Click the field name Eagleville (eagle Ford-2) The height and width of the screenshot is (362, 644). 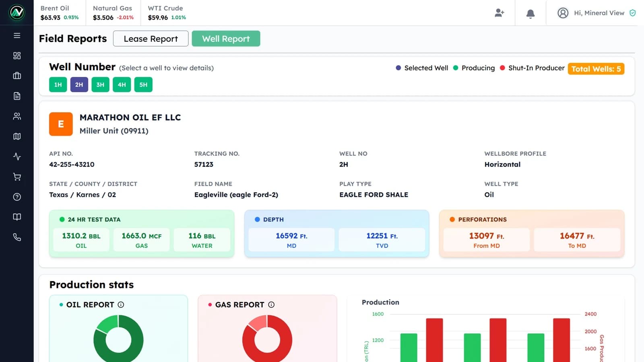(236, 195)
